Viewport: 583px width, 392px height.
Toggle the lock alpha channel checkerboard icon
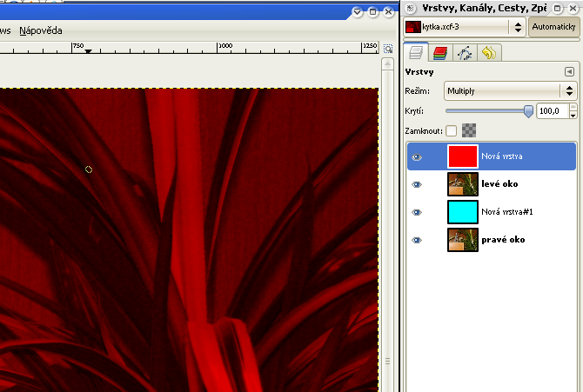click(x=469, y=130)
